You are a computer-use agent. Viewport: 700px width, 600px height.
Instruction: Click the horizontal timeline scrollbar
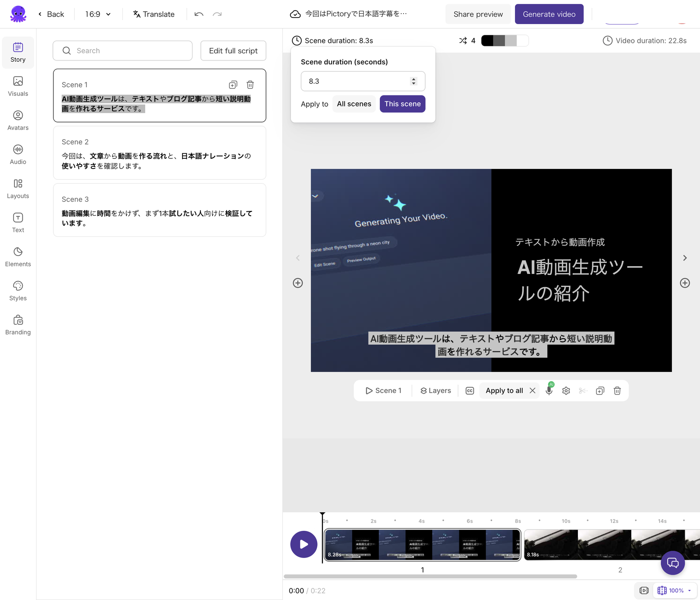[x=430, y=576]
